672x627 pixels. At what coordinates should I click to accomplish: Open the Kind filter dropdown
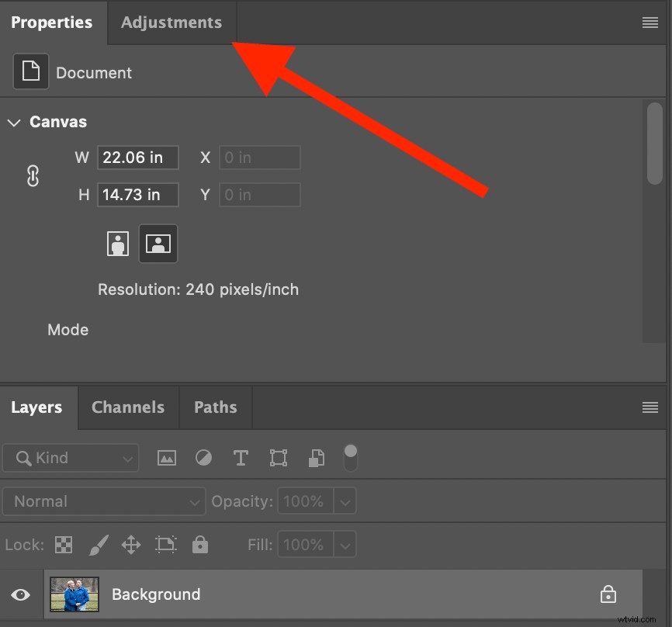pyautogui.click(x=129, y=458)
